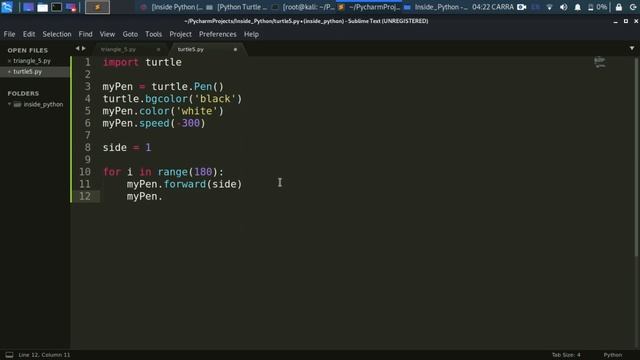Go to previous tab with left arrow
Viewport: 640px width, 360px height.
click(x=77, y=49)
